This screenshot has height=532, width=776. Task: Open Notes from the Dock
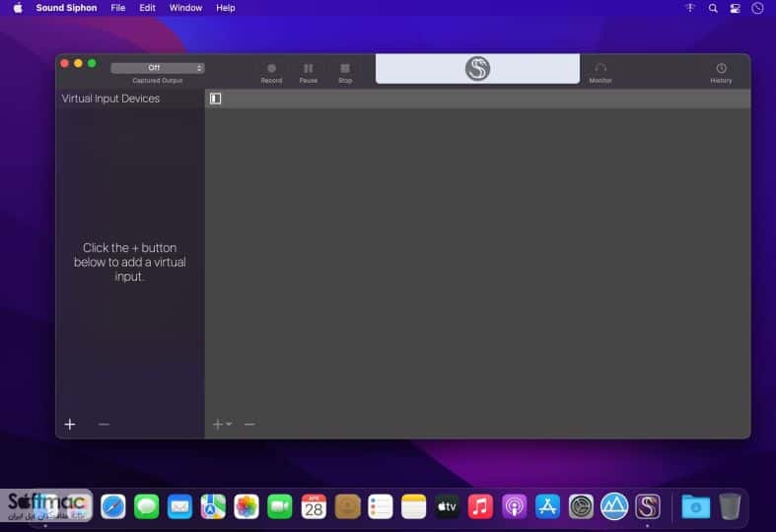pos(414,506)
